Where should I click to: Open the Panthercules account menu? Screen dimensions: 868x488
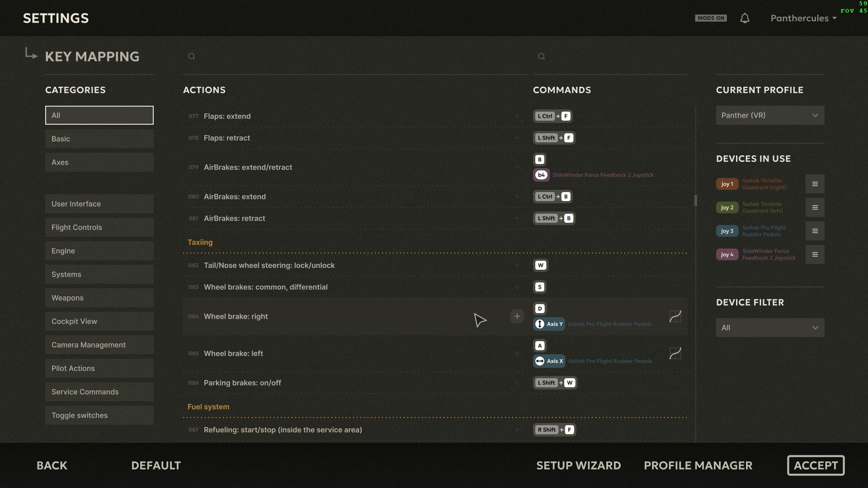click(803, 18)
